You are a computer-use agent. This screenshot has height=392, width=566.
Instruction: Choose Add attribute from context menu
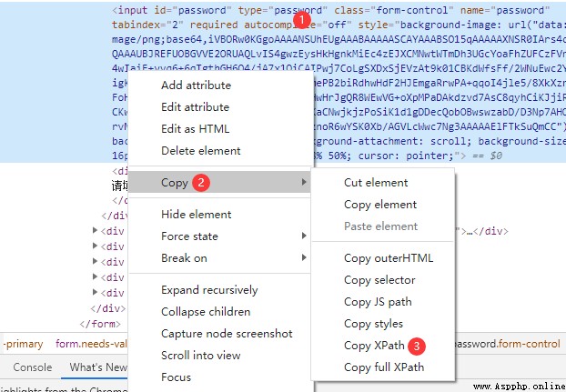196,85
